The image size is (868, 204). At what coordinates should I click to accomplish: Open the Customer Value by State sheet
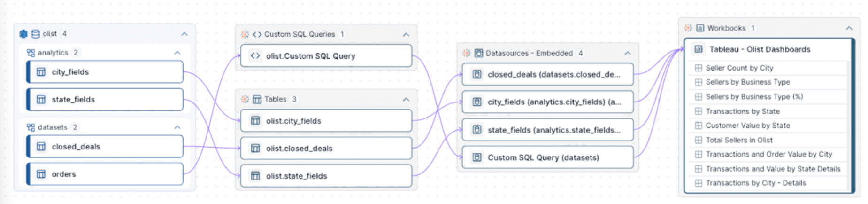point(768,126)
